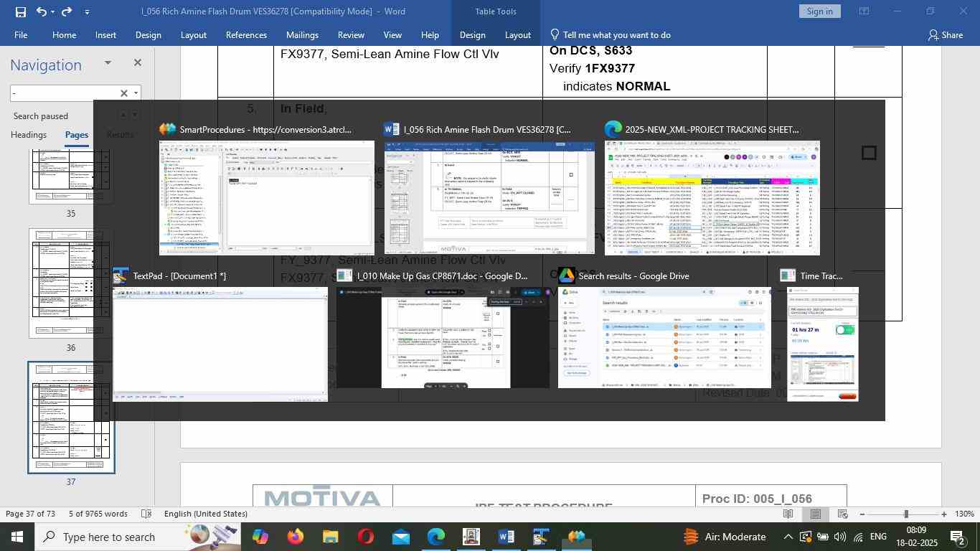Viewport: 980px width, 551px height.
Task: Switch to Time Trac window thumbnail
Action: tap(822, 344)
